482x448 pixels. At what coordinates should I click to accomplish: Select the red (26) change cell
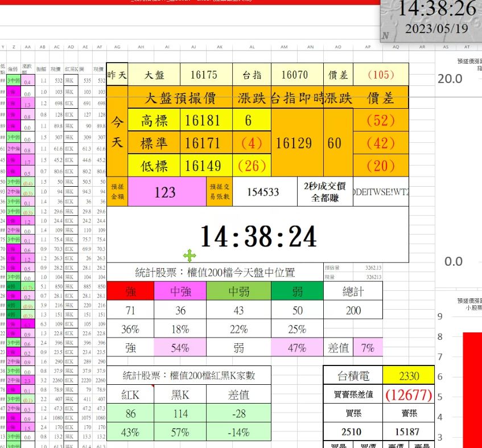coord(252,166)
